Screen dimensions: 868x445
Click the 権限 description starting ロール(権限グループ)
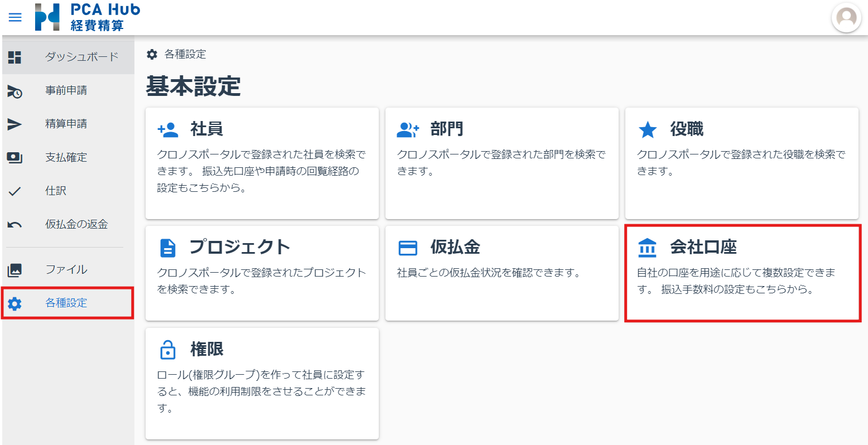[262, 391]
